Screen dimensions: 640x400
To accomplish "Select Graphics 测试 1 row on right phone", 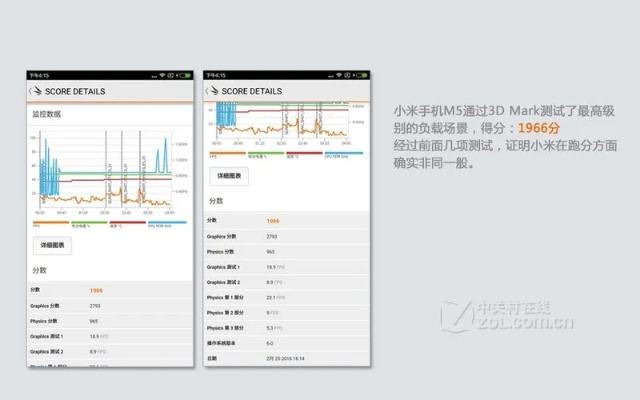I will tap(287, 267).
